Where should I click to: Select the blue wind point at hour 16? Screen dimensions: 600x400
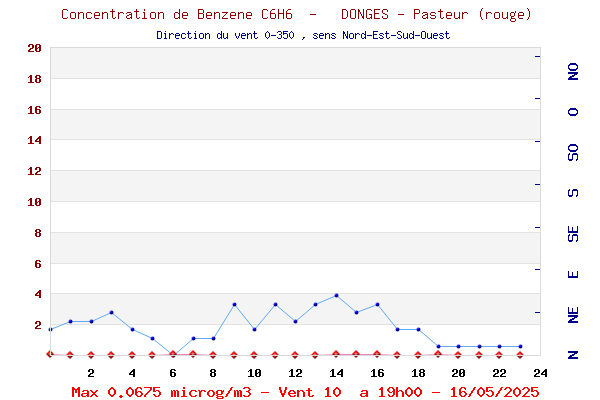(x=377, y=305)
